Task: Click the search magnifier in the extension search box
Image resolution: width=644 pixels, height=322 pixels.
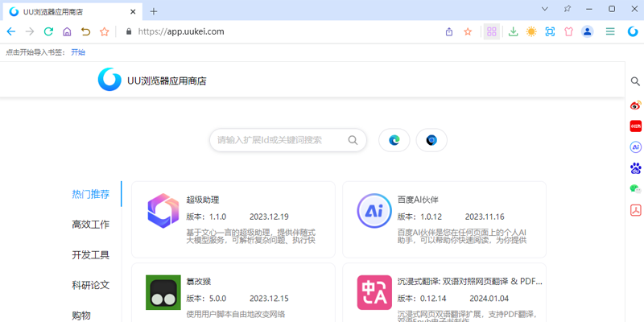Action: point(353,140)
